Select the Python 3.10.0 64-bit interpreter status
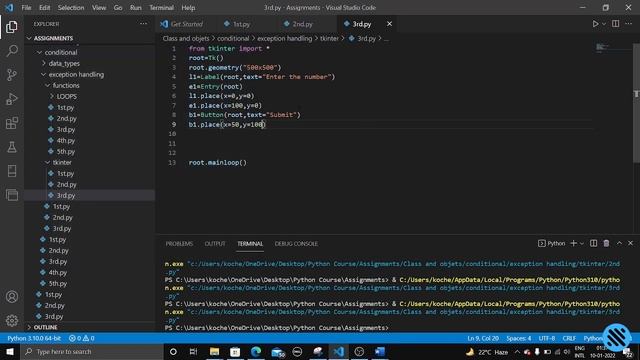The width and height of the screenshot is (640, 360). click(x=34, y=338)
